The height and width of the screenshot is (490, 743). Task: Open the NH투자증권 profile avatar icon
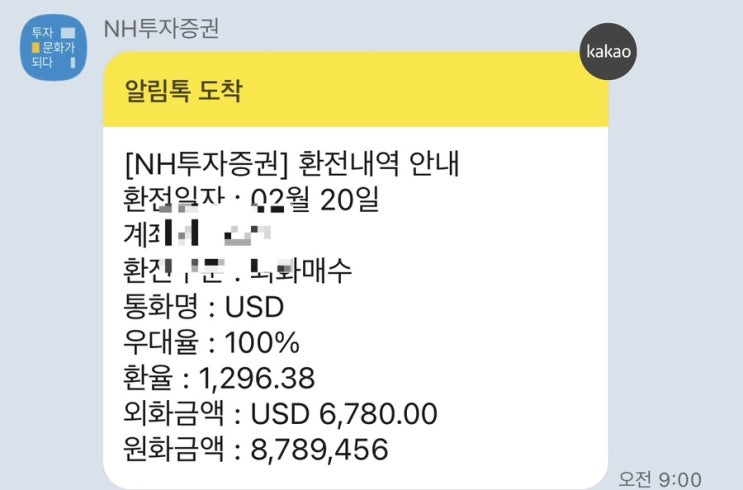point(54,47)
